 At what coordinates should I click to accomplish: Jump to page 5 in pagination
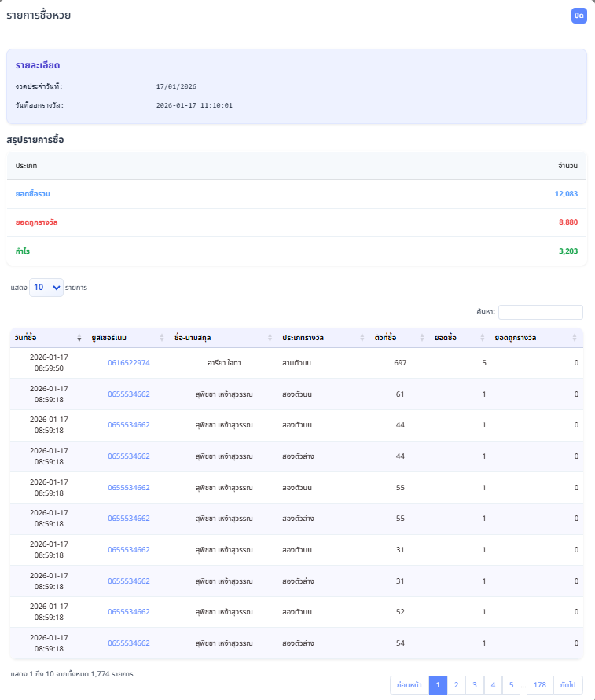[x=511, y=685]
